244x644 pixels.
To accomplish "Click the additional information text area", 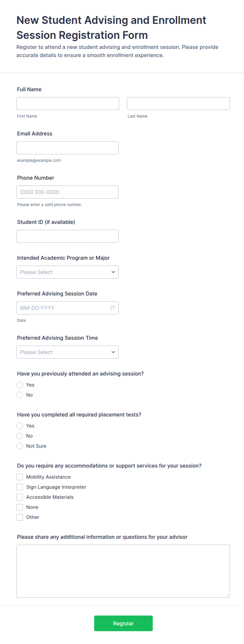I will 123,571.
